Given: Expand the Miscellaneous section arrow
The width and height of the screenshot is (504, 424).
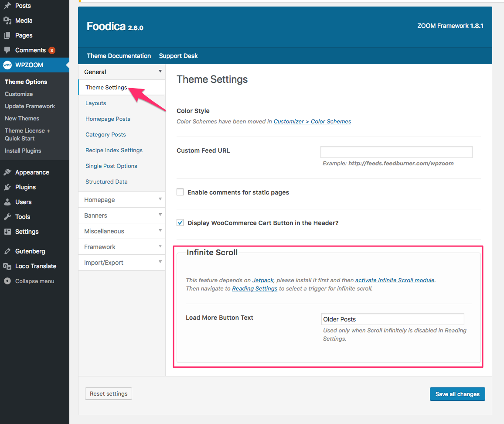Looking at the screenshot, I should pyautogui.click(x=160, y=230).
